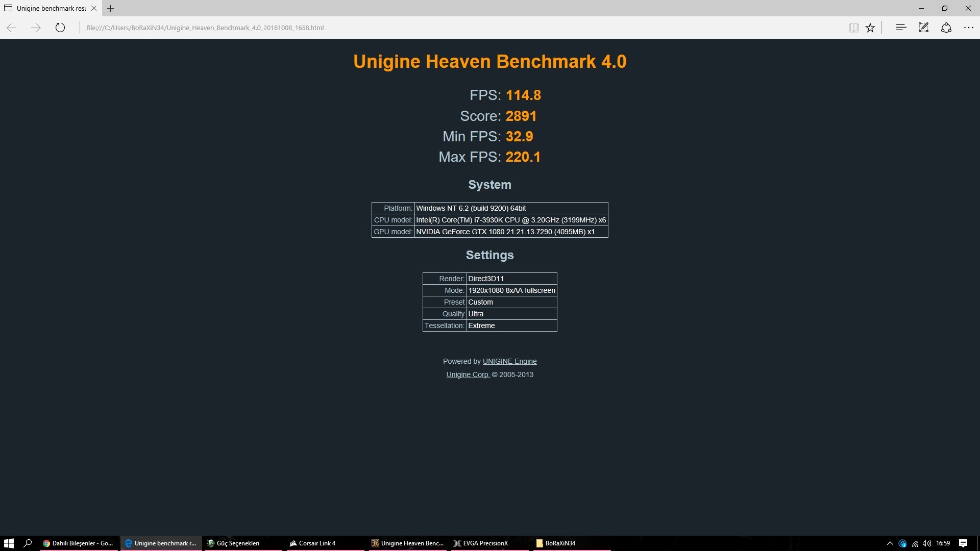Go back with the browser back arrow
Image resolution: width=980 pixels, height=551 pixels.
point(12,28)
